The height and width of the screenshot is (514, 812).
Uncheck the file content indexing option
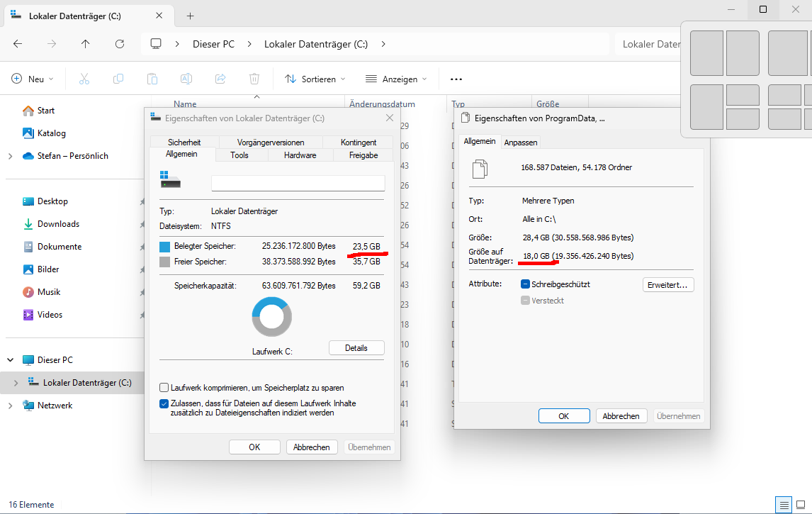click(x=164, y=403)
